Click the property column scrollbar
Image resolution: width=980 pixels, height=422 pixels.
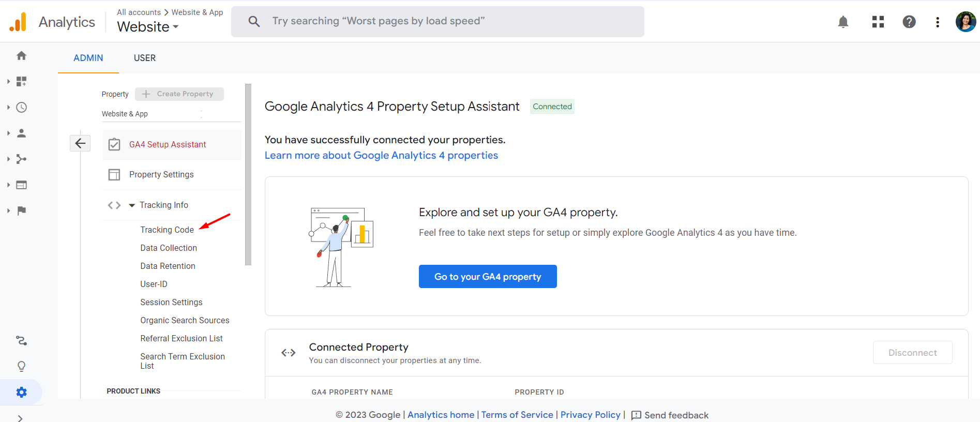click(x=248, y=175)
